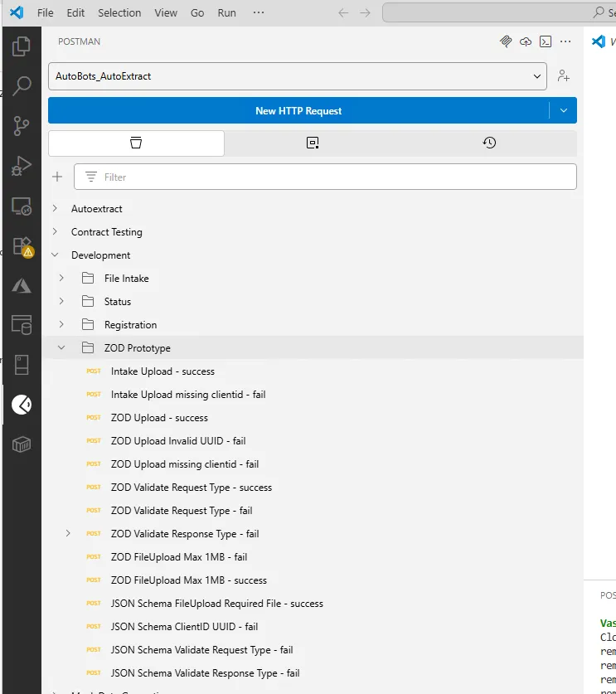This screenshot has height=694, width=616.
Task: Open the New HTTP Request dropdown arrow
Action: click(x=563, y=110)
